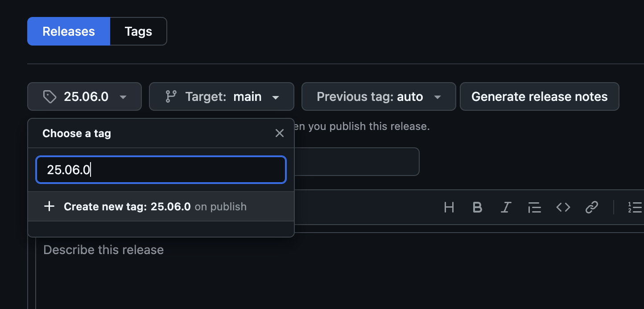Open the Previous tag: auto dropdown
644x309 pixels.
[378, 96]
